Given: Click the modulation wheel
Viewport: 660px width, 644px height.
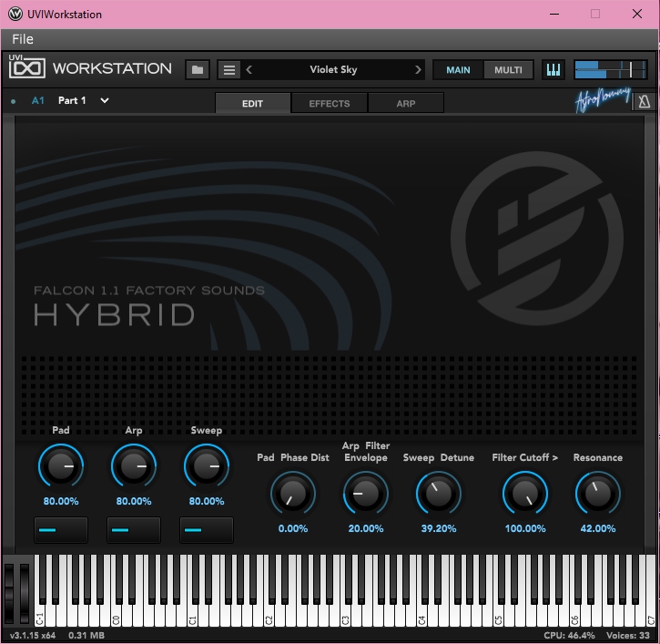Looking at the screenshot, I should coord(25,592).
